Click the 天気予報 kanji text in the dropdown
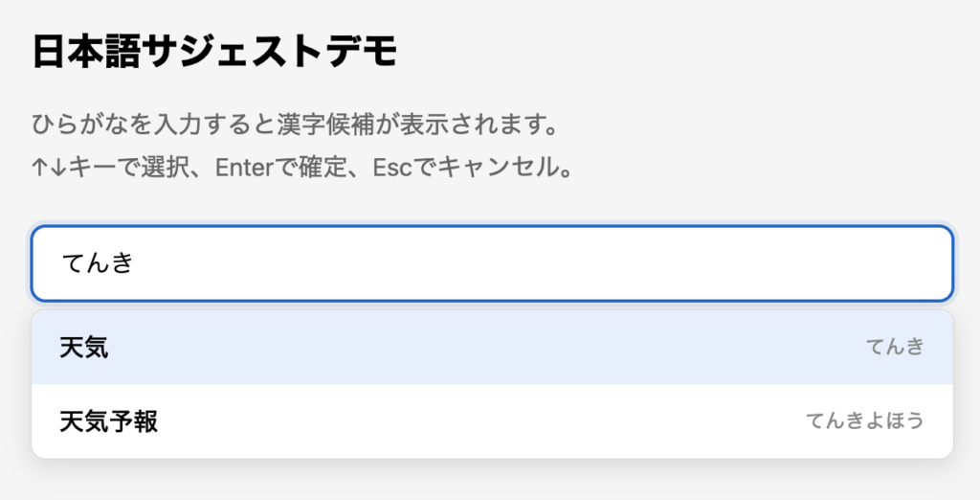980x500 pixels. tap(108, 420)
